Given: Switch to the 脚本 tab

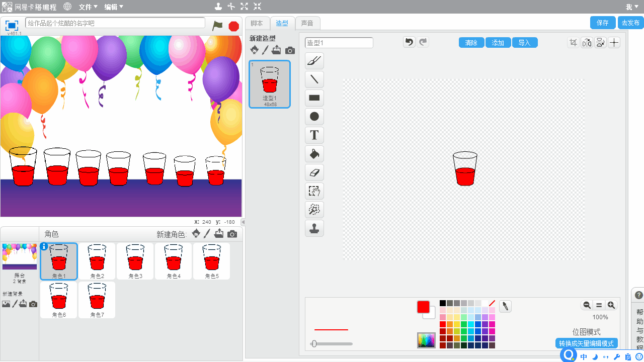Looking at the screenshot, I should pos(257,23).
